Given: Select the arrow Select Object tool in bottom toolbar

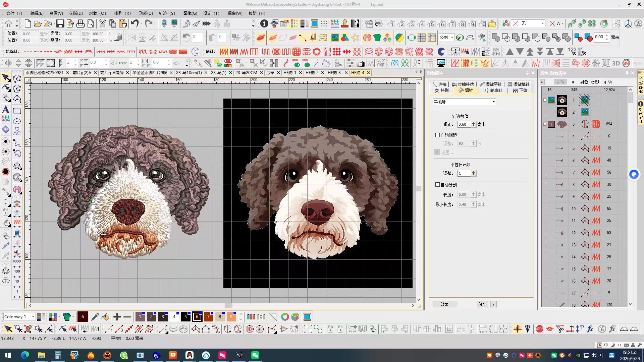Looking at the screenshot, I should [8, 329].
